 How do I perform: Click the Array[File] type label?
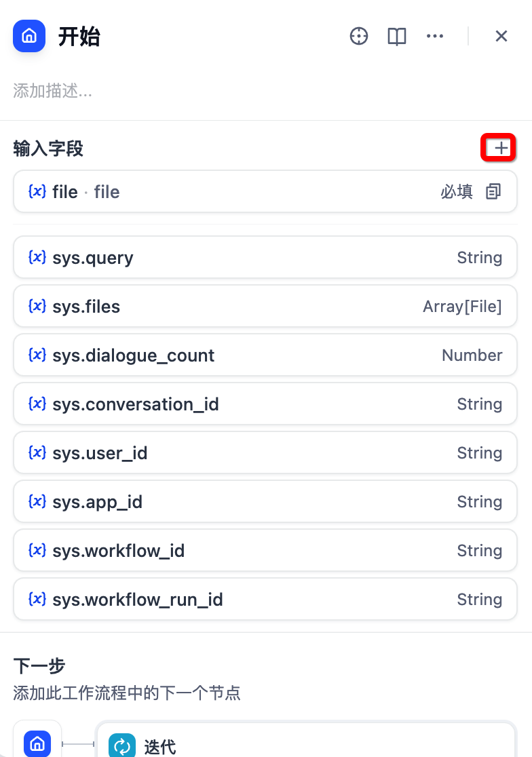[x=463, y=306]
